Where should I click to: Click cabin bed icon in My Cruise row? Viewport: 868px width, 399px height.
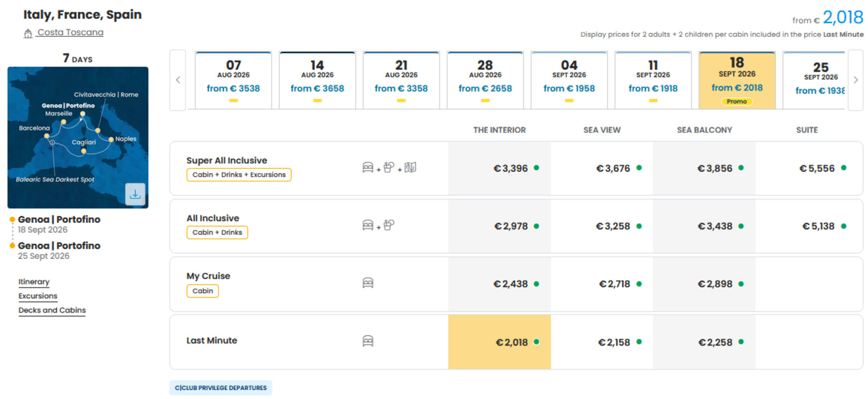pos(368,283)
